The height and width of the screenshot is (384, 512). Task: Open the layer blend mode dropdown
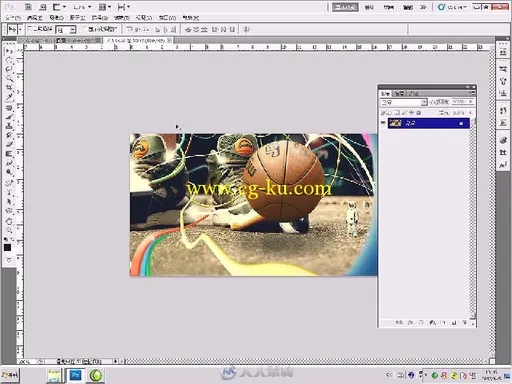click(404, 102)
